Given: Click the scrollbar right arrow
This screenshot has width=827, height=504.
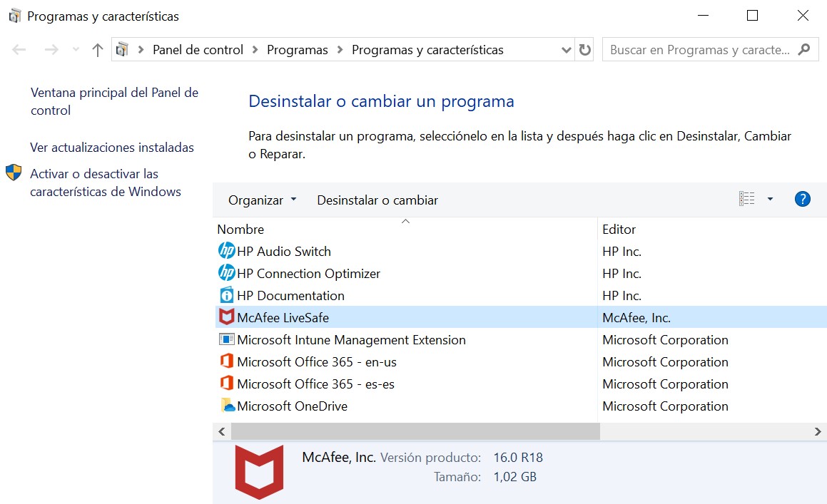Looking at the screenshot, I should [818, 431].
